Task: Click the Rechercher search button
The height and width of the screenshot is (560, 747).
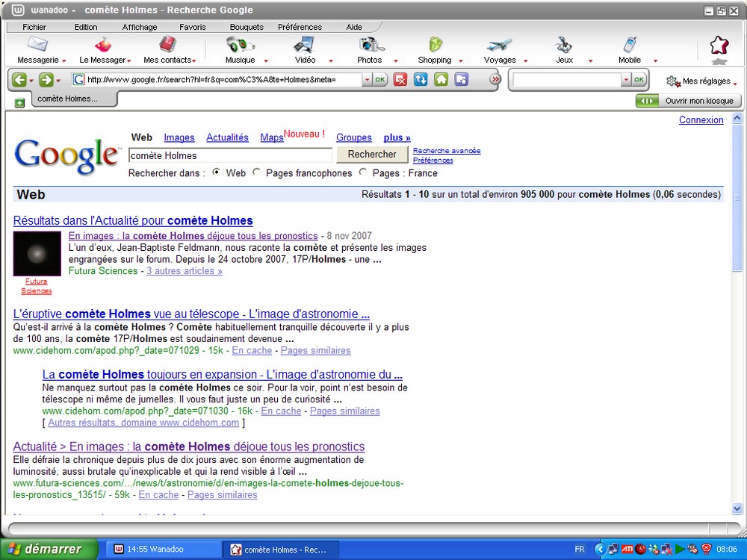Action: tap(372, 155)
